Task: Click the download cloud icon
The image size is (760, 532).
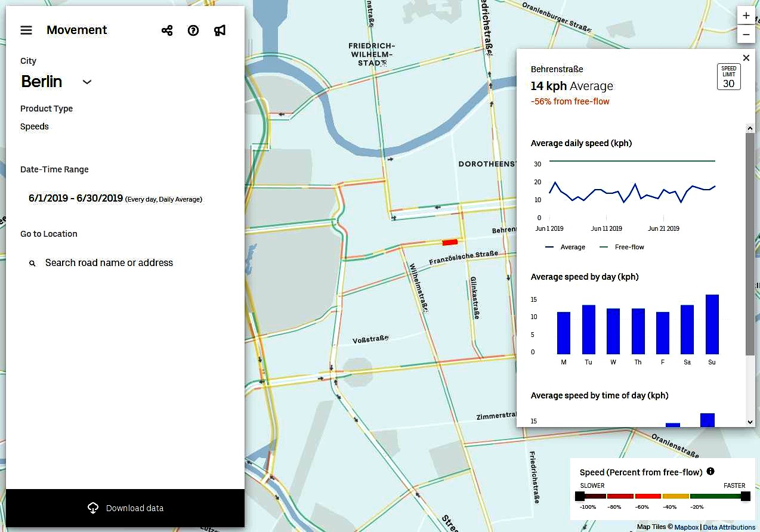Action: (93, 508)
